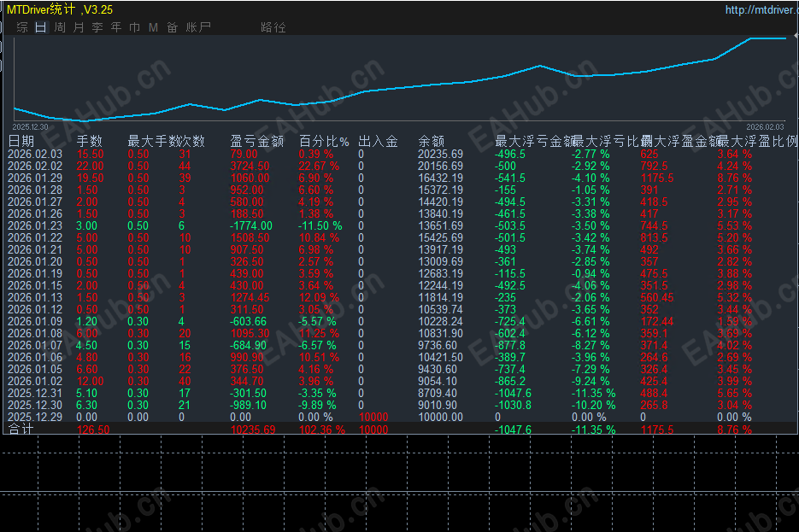Open the 周 weekly tab

60,27
